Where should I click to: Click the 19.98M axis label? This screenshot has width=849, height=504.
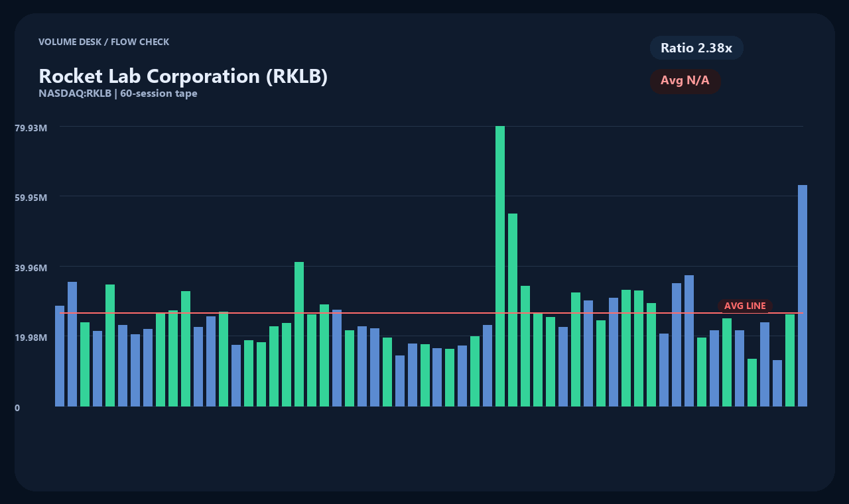click(31, 338)
